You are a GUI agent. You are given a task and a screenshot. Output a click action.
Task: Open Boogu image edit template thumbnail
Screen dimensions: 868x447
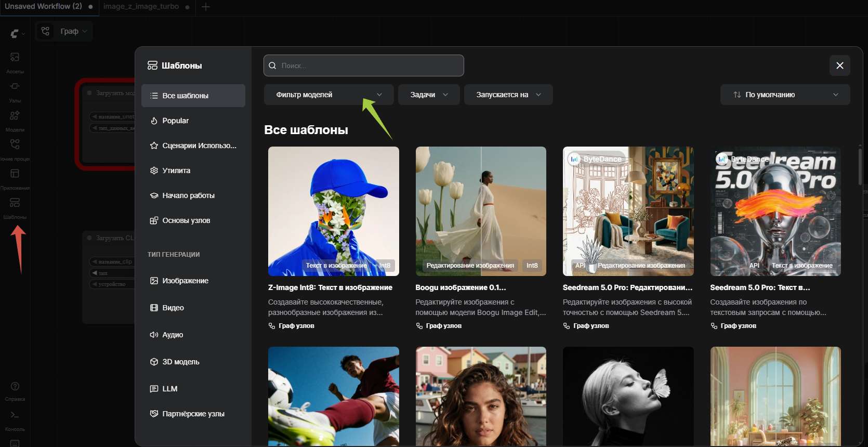481,211
